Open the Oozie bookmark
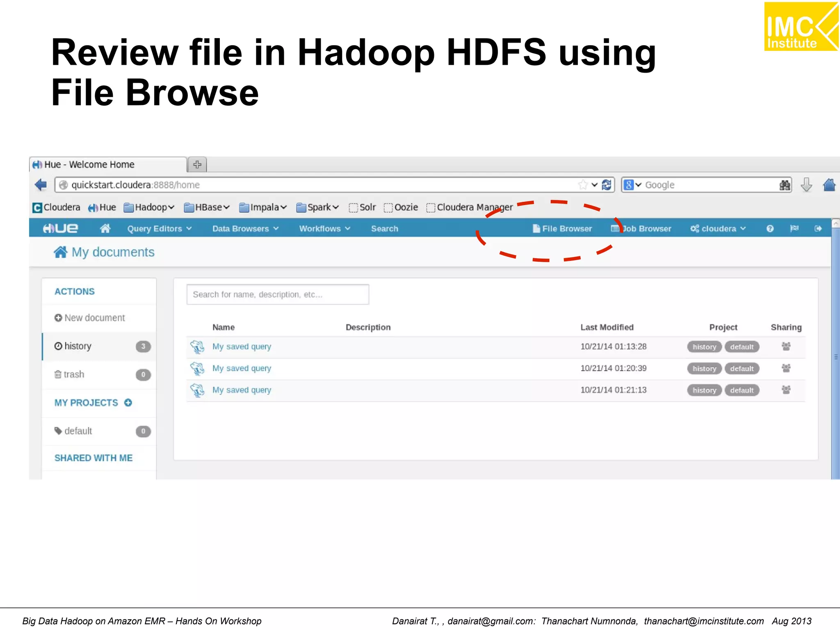840x630 pixels. coord(401,208)
